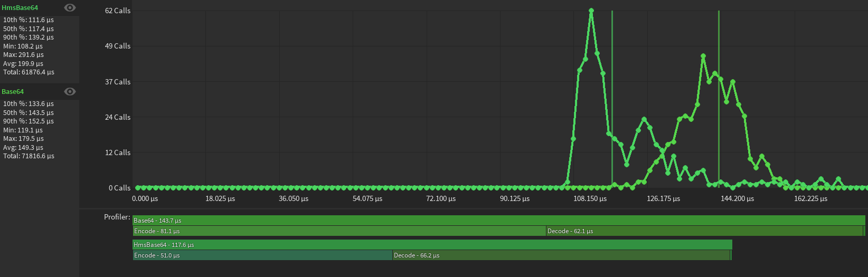Click 'Max: 179.5 µs' value
868x277 pixels.
pos(23,139)
